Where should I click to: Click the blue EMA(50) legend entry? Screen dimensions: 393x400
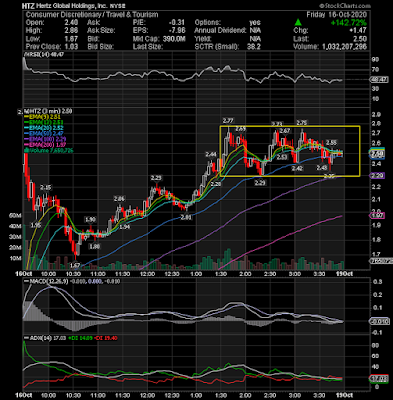[x=44, y=134]
